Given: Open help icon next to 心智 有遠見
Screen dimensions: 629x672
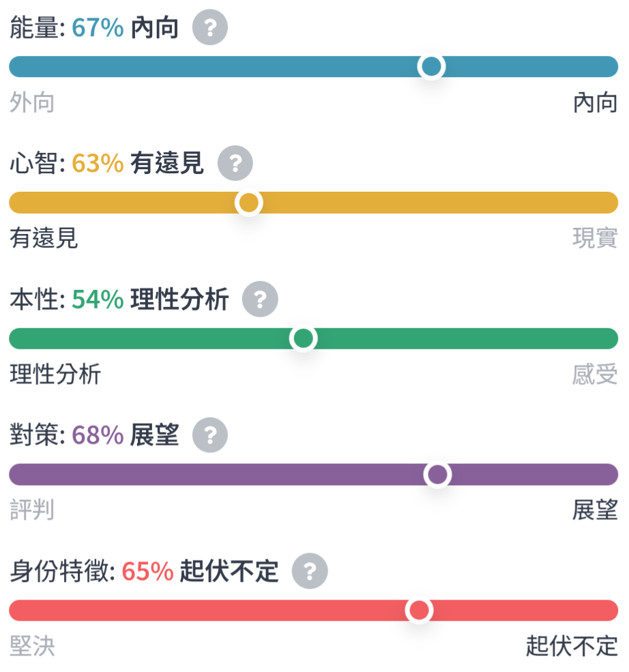Looking at the screenshot, I should pos(235,163).
